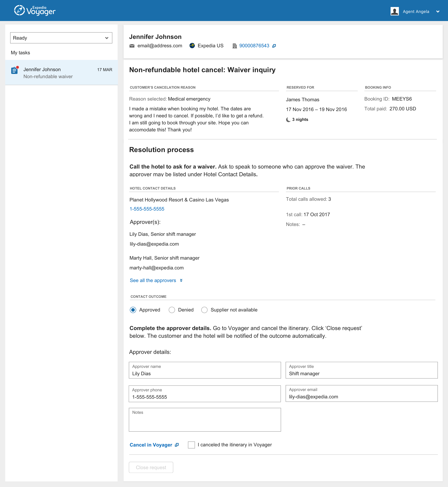Viewport: 448px width, 487px height.
Task: Click the Cancel in Voyager link
Action: [151, 445]
